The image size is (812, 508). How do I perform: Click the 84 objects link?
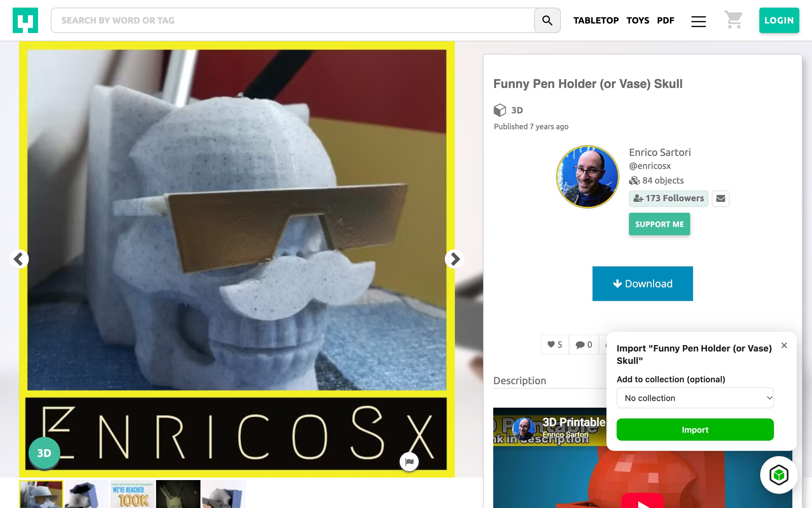(656, 180)
